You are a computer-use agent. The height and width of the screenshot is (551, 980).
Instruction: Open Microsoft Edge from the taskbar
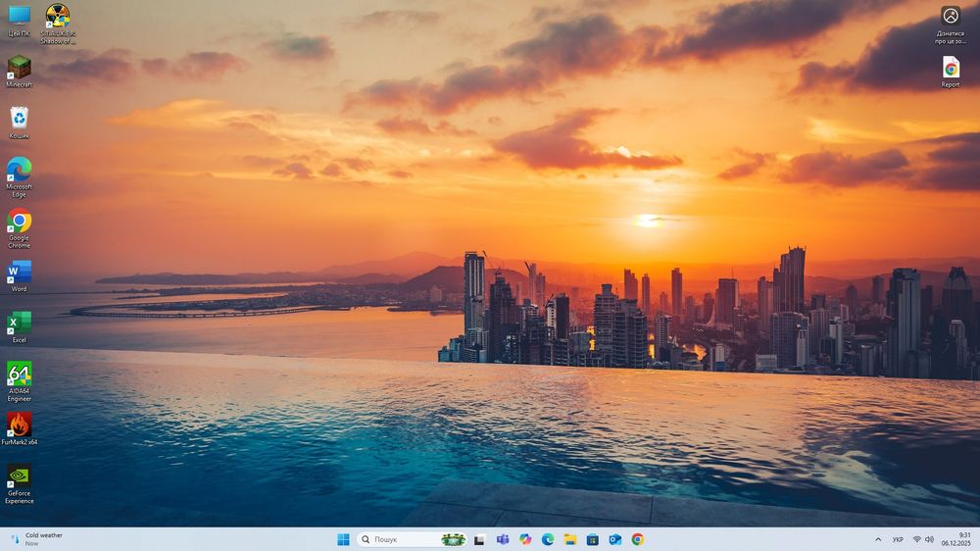click(x=548, y=539)
